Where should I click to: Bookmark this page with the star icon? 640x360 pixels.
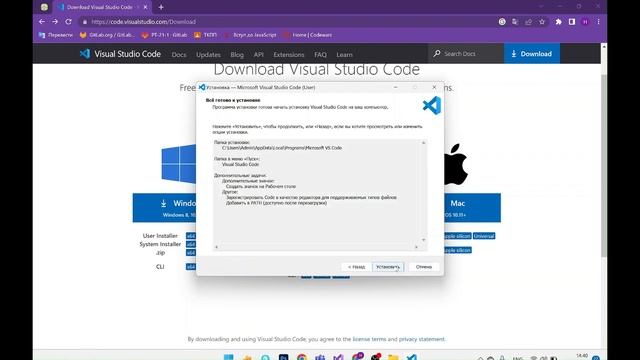(542, 22)
